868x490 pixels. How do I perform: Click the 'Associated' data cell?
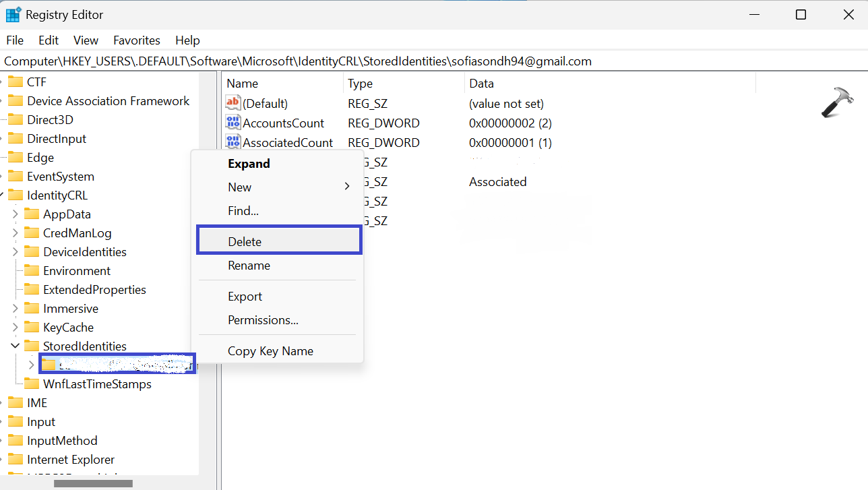498,181
